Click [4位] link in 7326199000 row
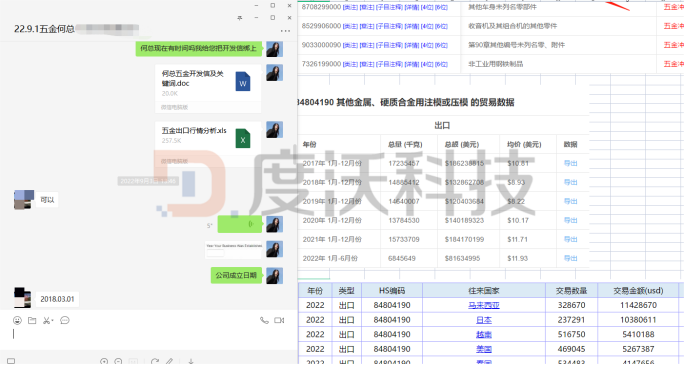Image resolution: width=684 pixels, height=365 pixels. click(427, 64)
